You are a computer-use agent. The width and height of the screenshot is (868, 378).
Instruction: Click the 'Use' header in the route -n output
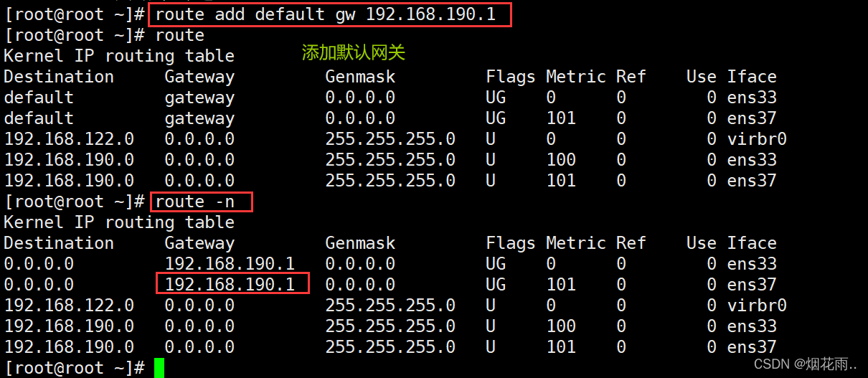click(702, 243)
